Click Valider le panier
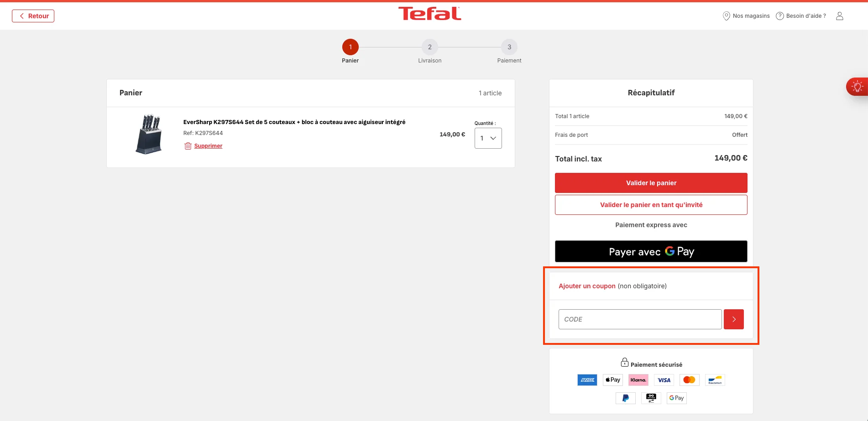 (x=651, y=183)
